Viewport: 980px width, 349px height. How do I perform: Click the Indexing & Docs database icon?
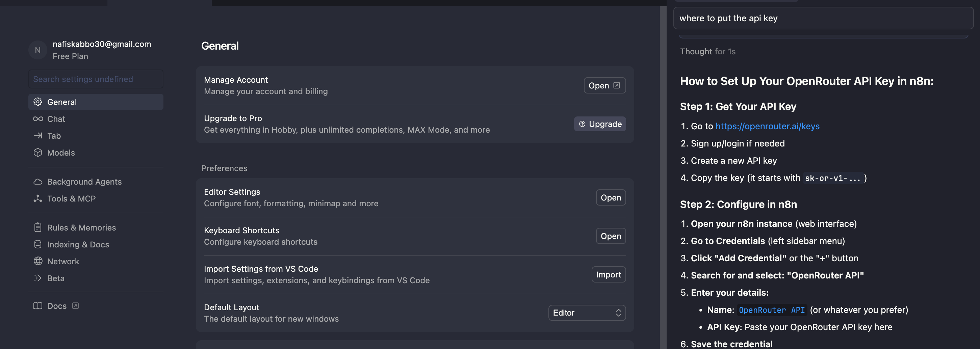(x=38, y=244)
